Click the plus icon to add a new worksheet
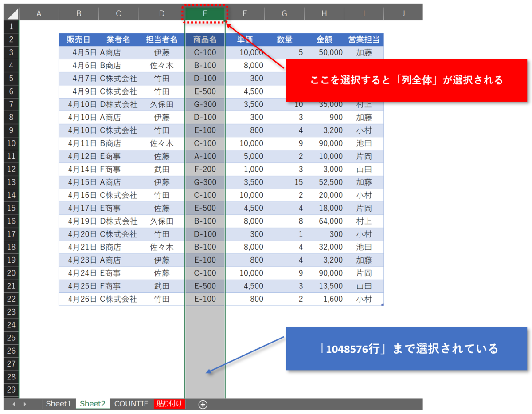Viewport: 532px width, 414px height. point(203,404)
